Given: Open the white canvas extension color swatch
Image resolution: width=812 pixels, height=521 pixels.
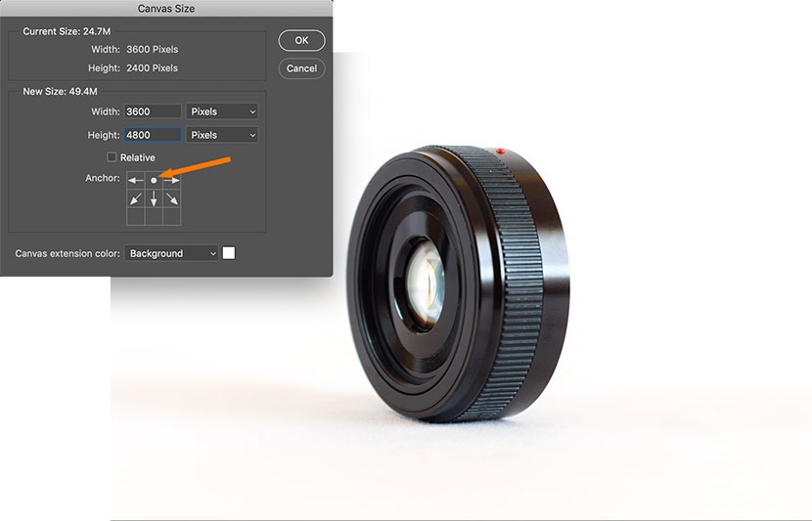Looking at the screenshot, I should tap(229, 253).
